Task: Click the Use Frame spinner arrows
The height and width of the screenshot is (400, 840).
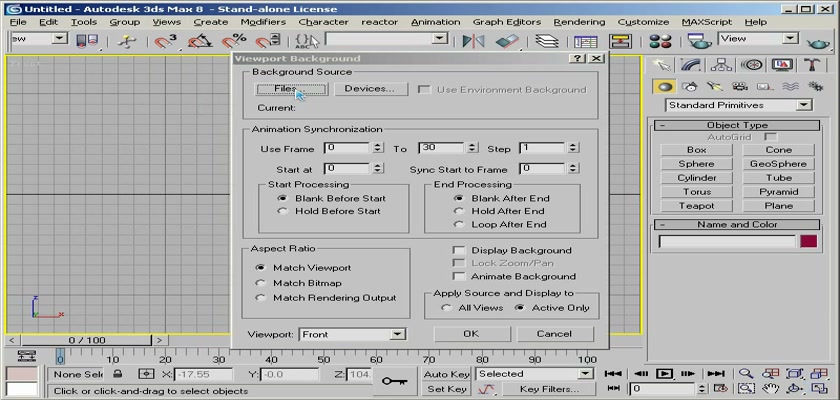Action: tap(378, 148)
